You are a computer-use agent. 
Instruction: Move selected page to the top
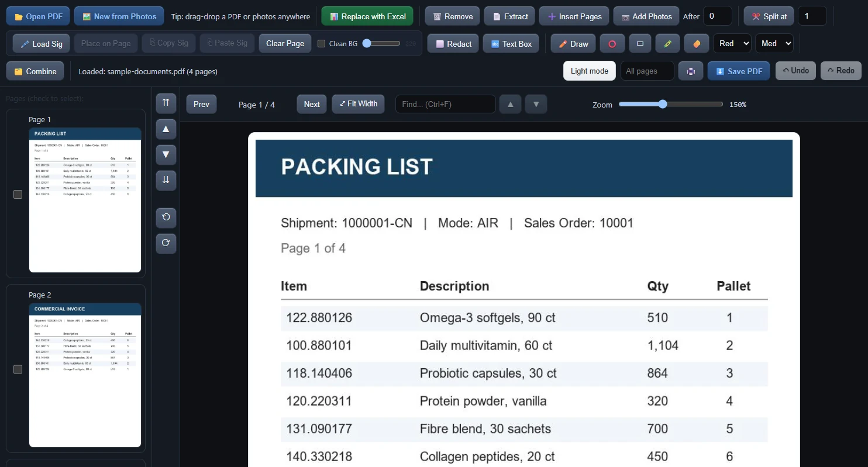(166, 103)
